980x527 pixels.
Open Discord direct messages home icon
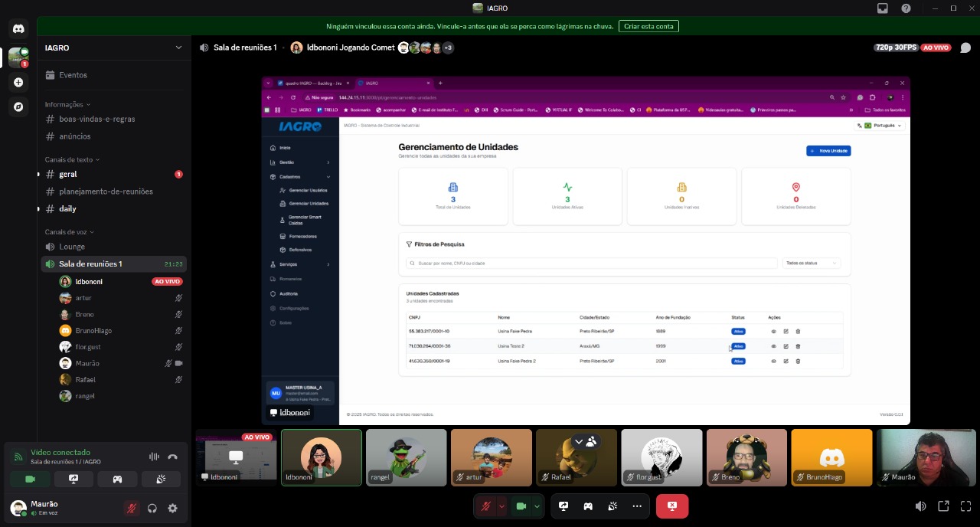pos(18,29)
